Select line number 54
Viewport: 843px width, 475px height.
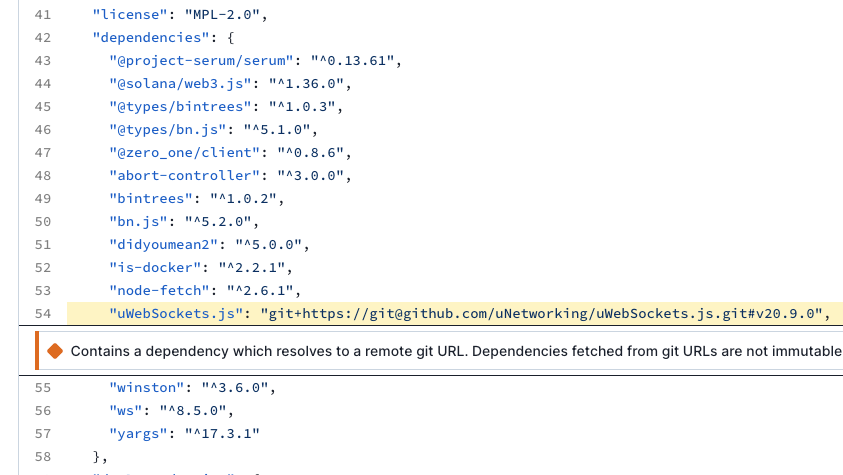coord(42,314)
